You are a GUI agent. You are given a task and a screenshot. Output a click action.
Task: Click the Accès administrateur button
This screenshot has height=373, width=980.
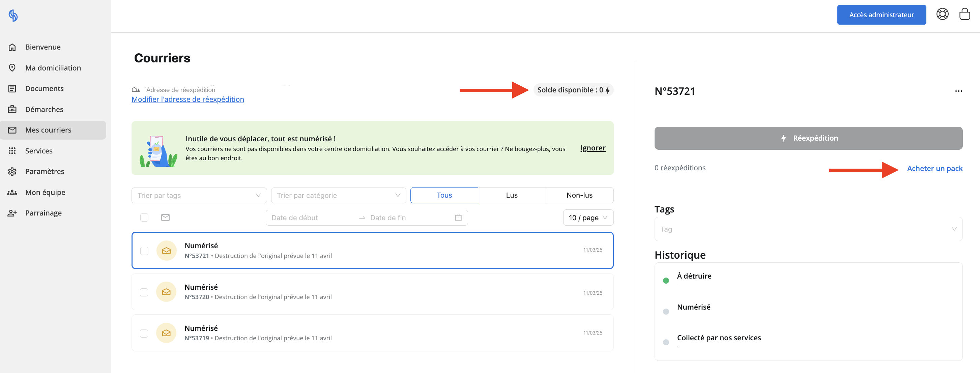[x=881, y=15]
